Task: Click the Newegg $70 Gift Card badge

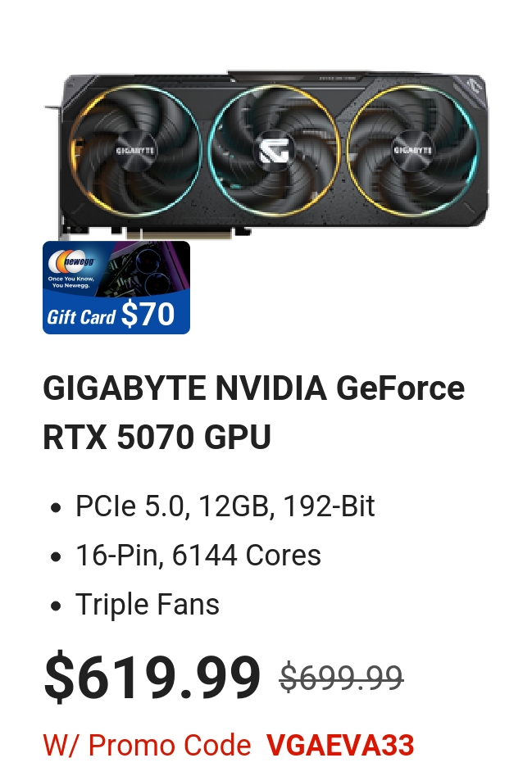Action: pos(116,288)
